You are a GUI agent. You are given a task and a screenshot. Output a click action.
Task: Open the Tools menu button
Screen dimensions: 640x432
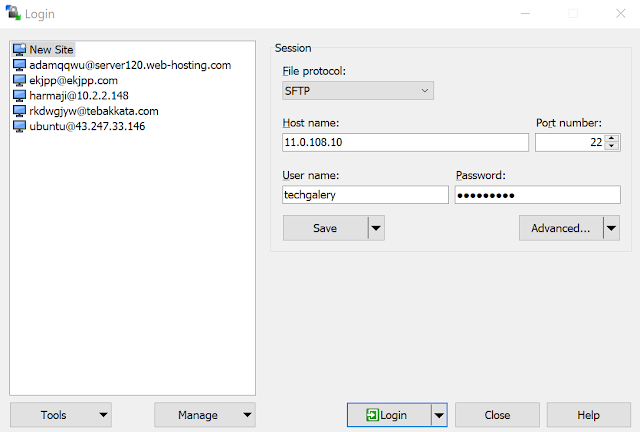click(x=61, y=415)
